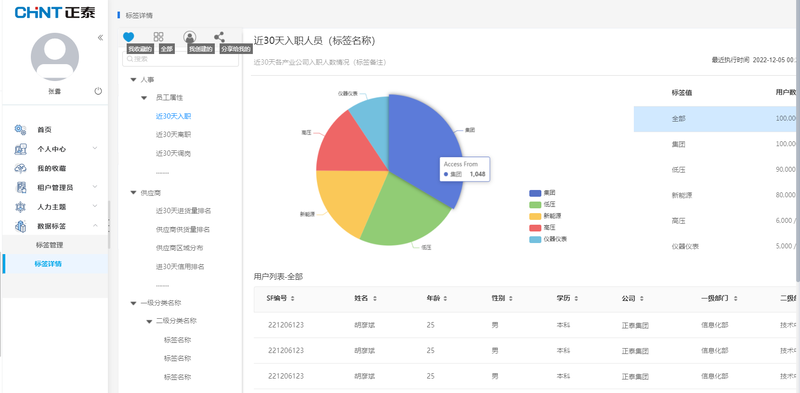Click the 个人中心 icon in sidebar
Viewport: 800px width, 393px height.
20,149
